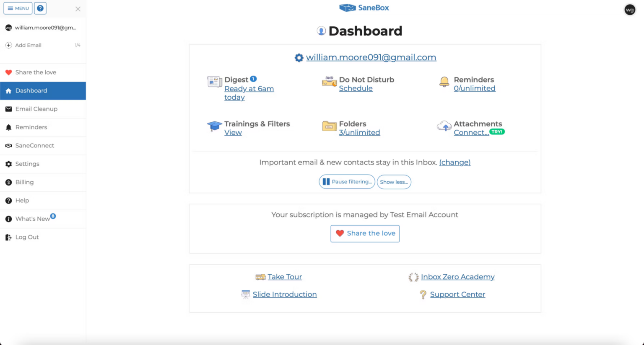The height and width of the screenshot is (345, 644).
Task: Open the SaneConnect section in the sidebar
Action: click(35, 145)
